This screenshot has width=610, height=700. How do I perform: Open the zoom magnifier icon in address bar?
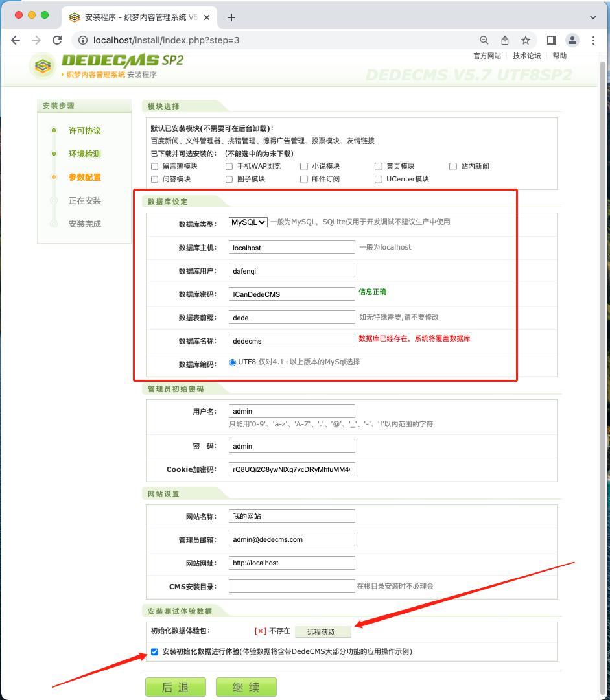[x=484, y=40]
